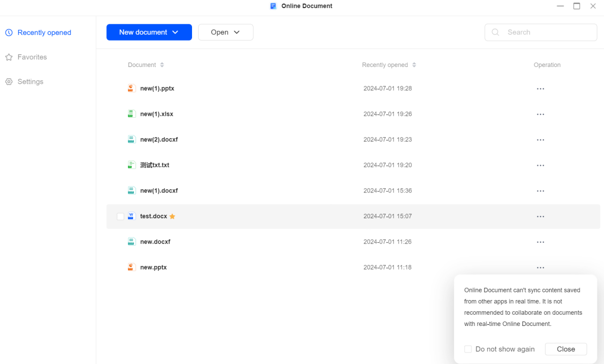
Task: Expand the Open dropdown menu
Action: click(226, 31)
